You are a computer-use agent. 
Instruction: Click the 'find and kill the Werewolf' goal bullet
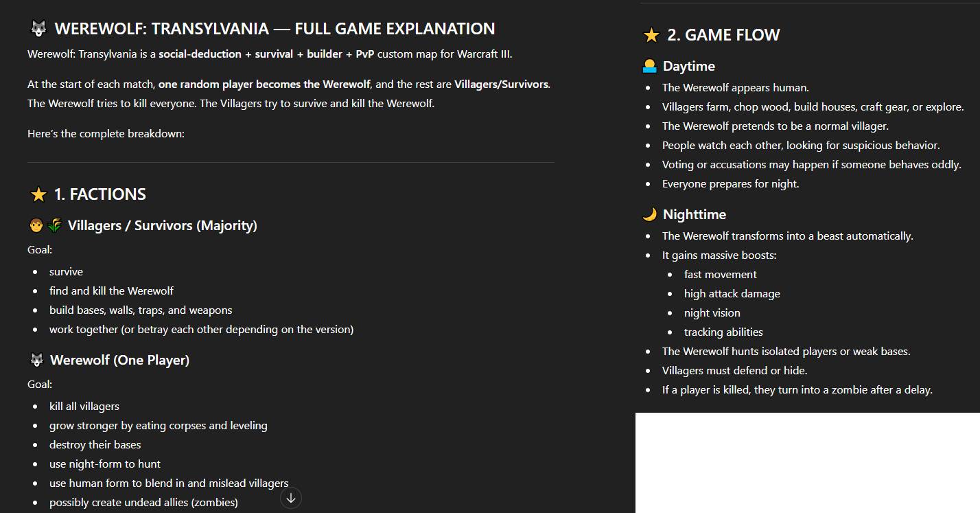coord(111,290)
